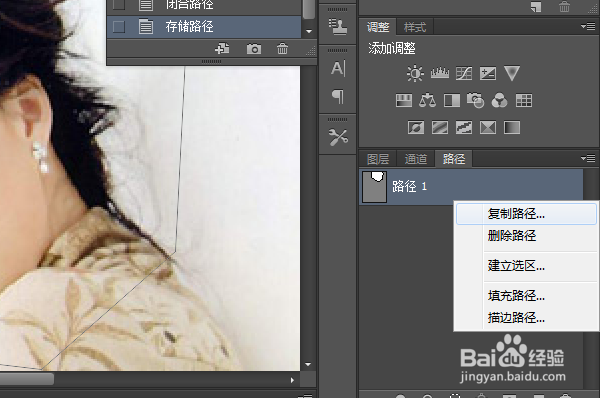Open the Paths panel flyout menu
Viewport: 600px width, 398px height.
(588, 158)
